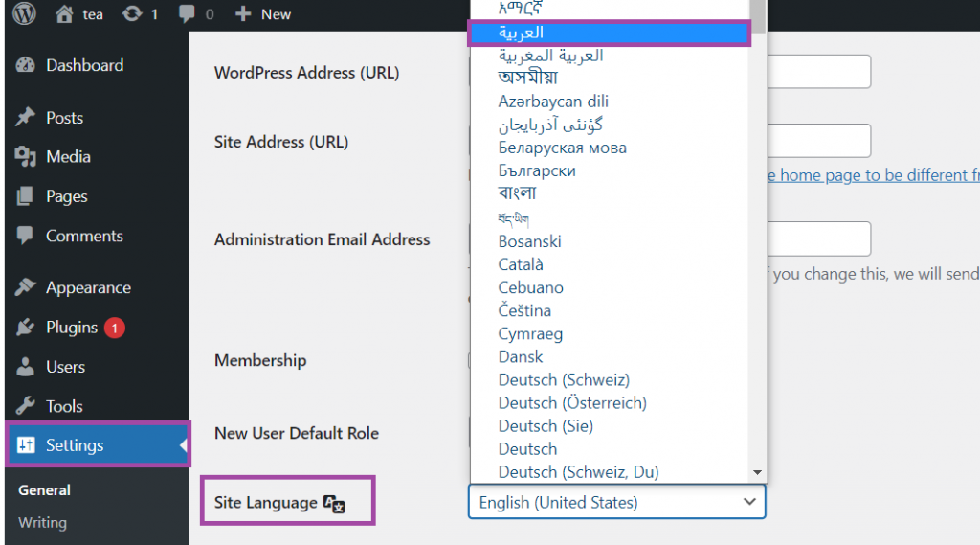Click the translation icon beside Site Language

pyautogui.click(x=334, y=503)
